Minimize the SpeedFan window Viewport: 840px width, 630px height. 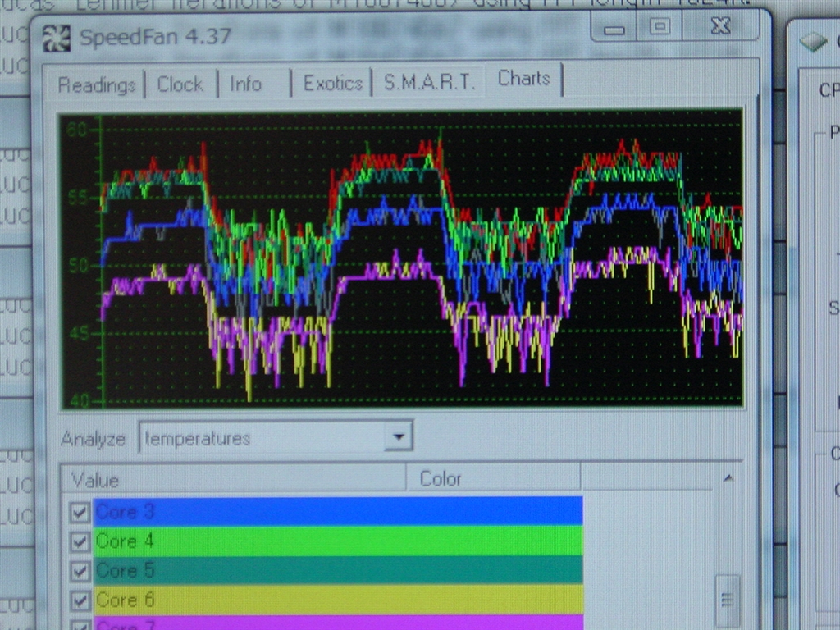[614, 28]
